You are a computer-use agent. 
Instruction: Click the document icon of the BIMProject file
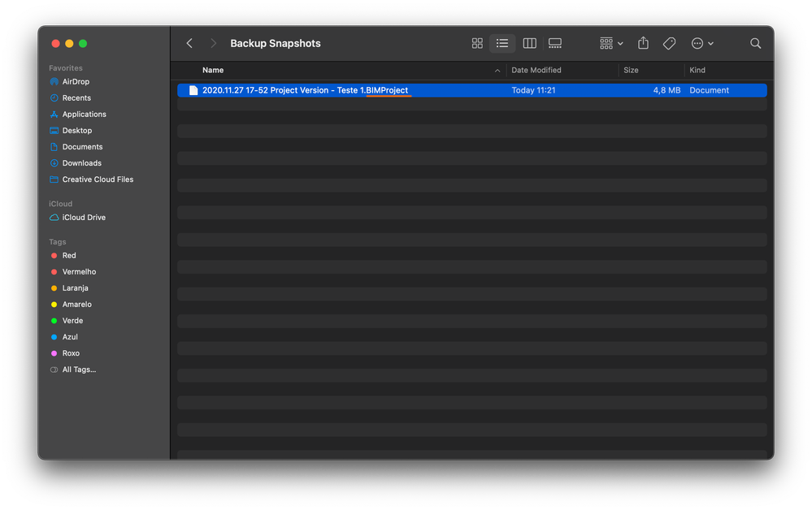[193, 90]
